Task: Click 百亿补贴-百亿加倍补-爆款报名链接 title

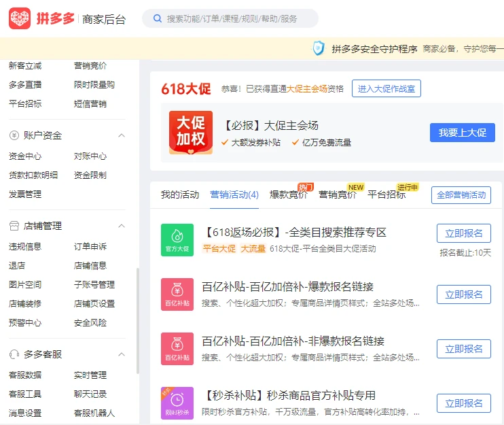Action: [288, 287]
